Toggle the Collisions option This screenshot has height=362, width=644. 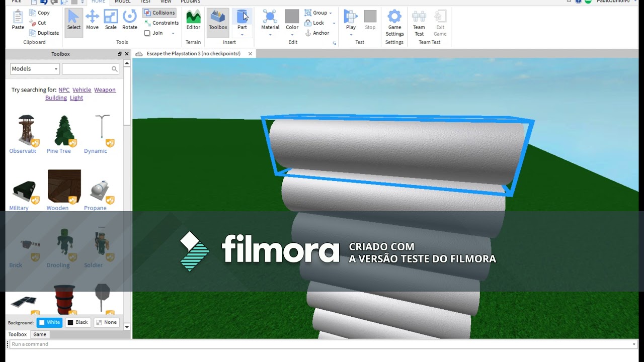[159, 13]
